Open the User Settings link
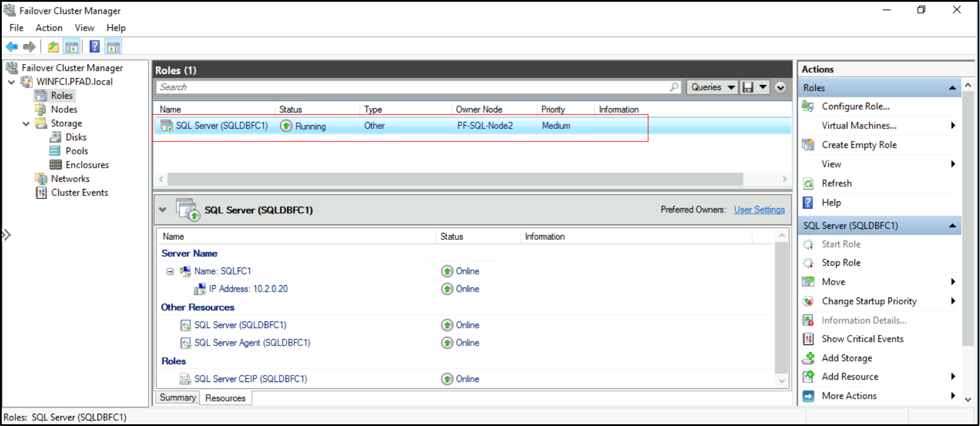This screenshot has height=426, width=980. coord(759,209)
